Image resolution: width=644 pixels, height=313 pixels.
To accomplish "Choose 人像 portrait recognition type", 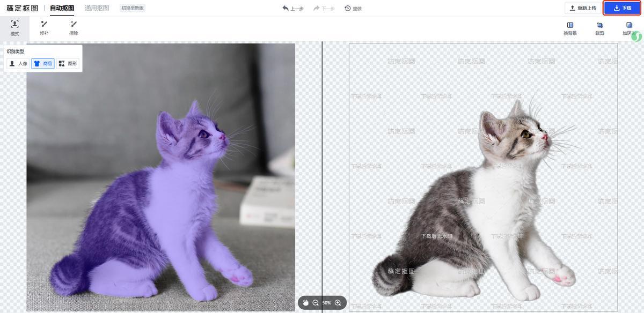I will pyautogui.click(x=18, y=64).
